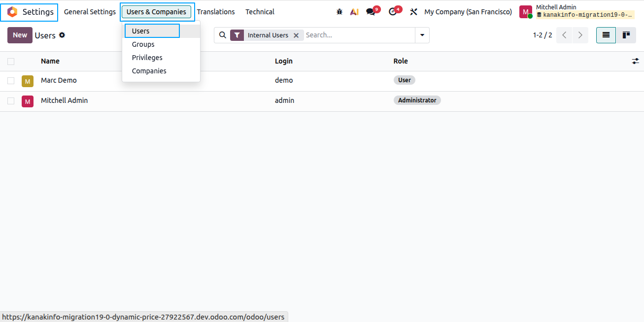Image resolution: width=644 pixels, height=322 pixels.
Task: Click the filter funnel icon
Action: click(237, 35)
